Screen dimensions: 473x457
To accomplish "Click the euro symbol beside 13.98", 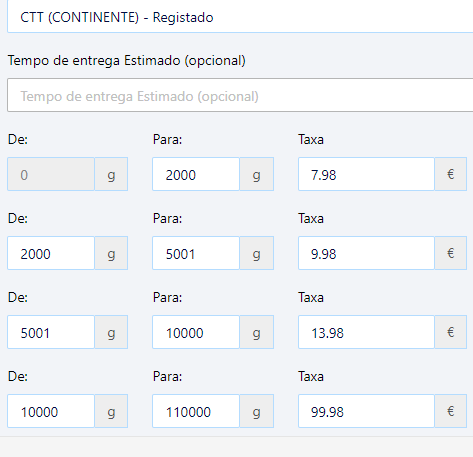I will (451, 332).
